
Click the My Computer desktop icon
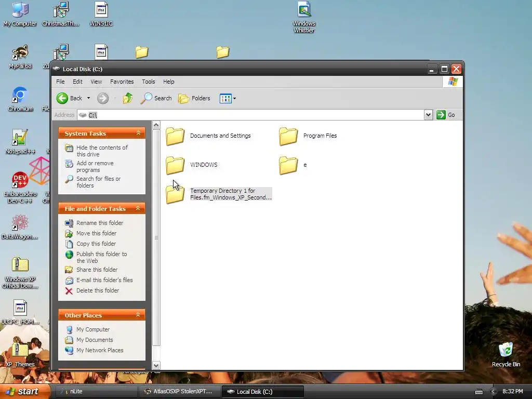[x=20, y=14]
